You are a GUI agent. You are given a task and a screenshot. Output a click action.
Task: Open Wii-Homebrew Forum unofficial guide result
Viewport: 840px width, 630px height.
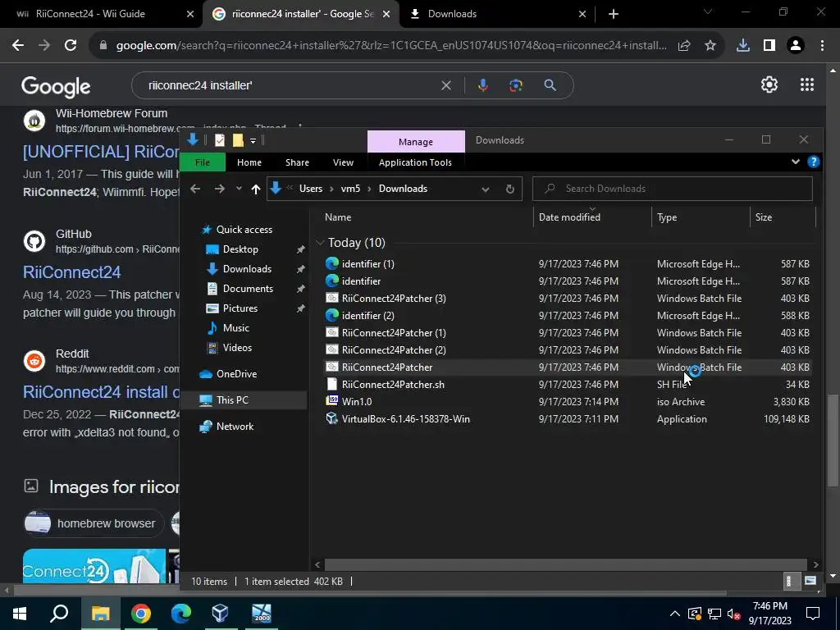tap(101, 152)
